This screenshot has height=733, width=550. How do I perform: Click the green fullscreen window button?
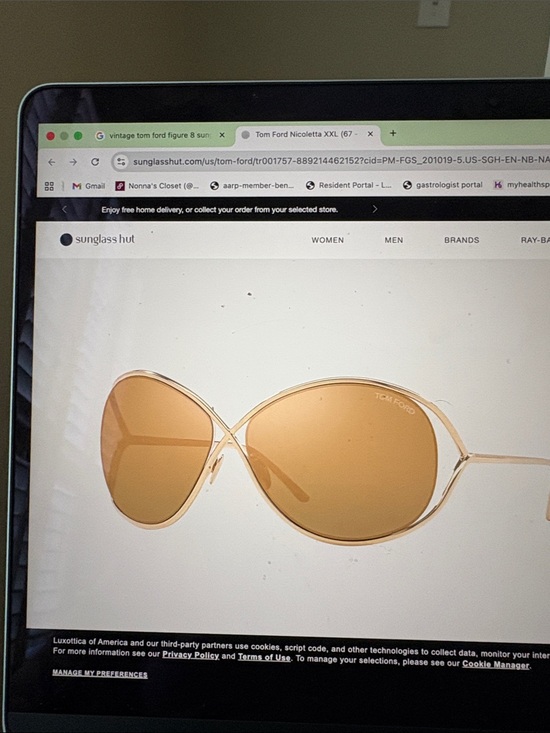point(78,136)
